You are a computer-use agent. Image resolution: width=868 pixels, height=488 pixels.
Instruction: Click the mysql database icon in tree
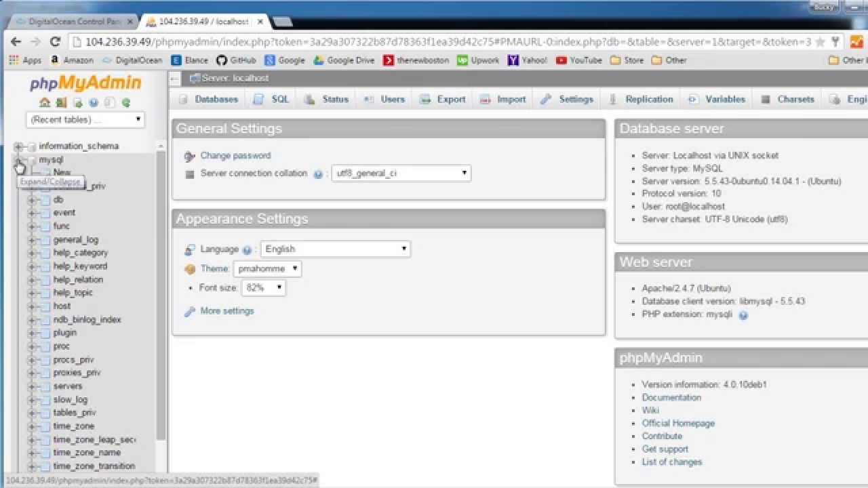point(32,160)
